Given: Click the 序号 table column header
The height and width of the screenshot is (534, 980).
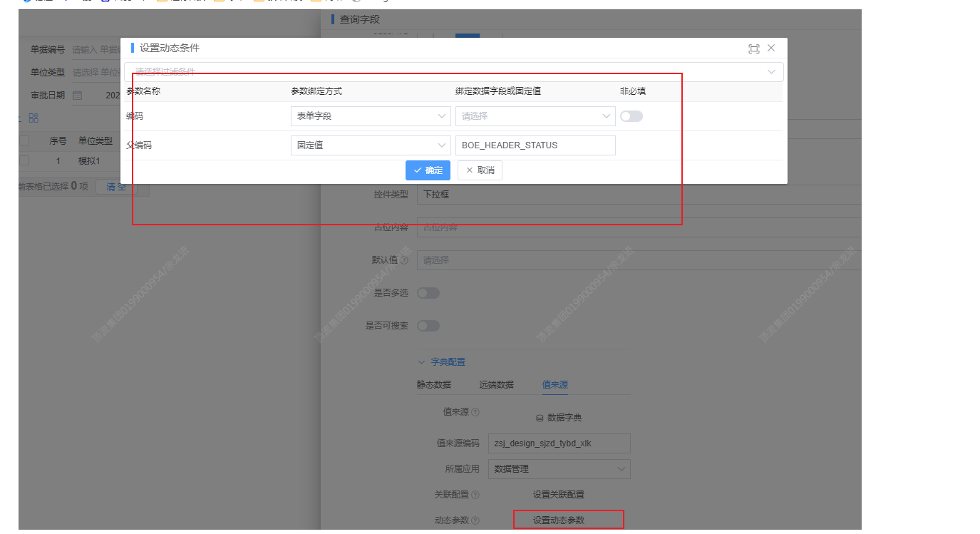Looking at the screenshot, I should coord(58,141).
